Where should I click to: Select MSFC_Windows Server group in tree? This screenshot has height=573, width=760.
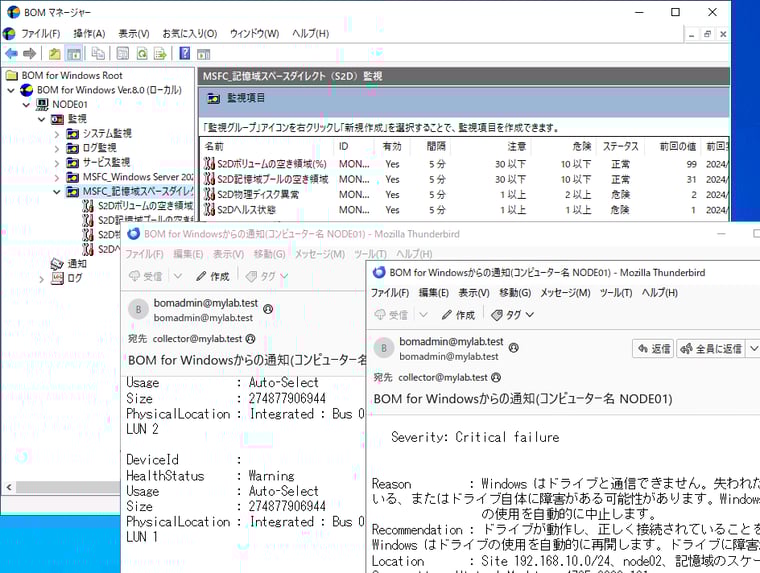(x=138, y=176)
